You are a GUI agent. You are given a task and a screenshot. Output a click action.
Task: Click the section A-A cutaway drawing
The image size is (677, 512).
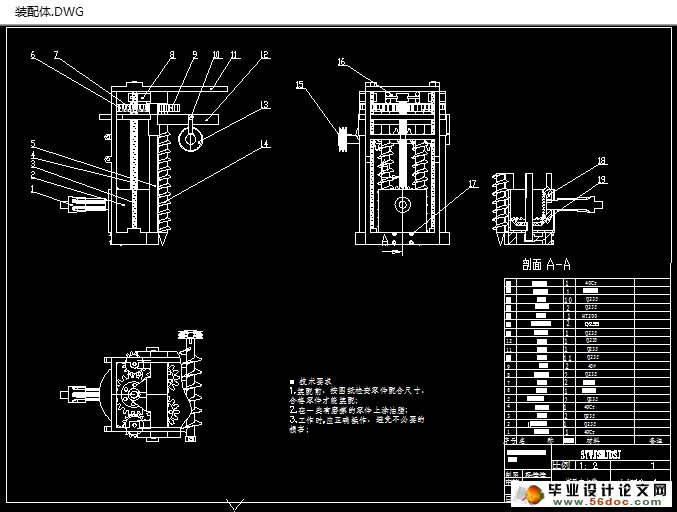(546, 209)
